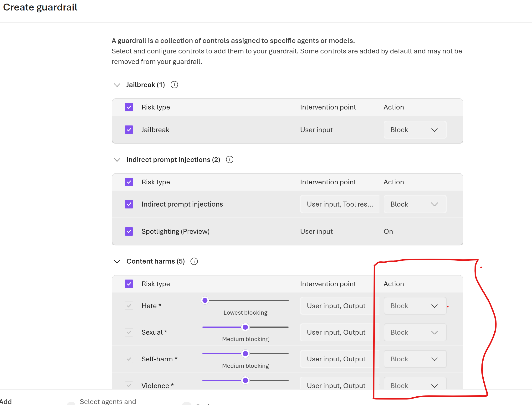Open the Action dropdown for Jailbreak
Image resolution: width=532 pixels, height=405 pixels.
[x=415, y=130]
